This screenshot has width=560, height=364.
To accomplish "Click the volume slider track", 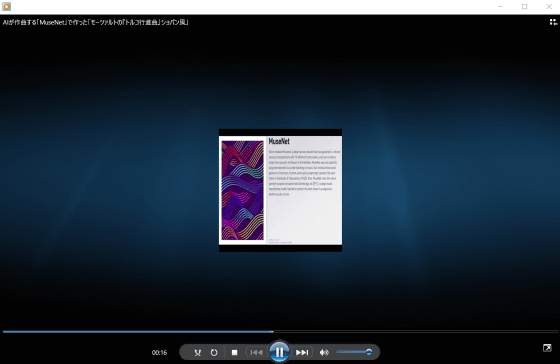I will [x=352, y=352].
